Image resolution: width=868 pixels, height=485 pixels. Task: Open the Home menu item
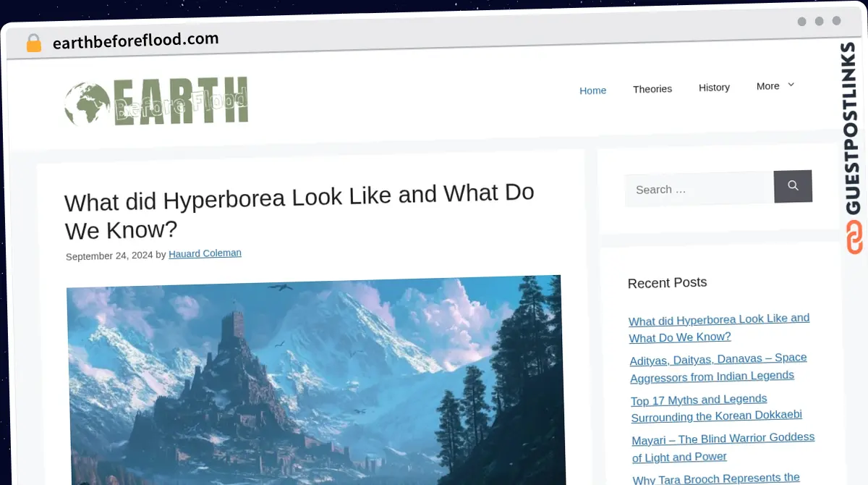(x=592, y=90)
